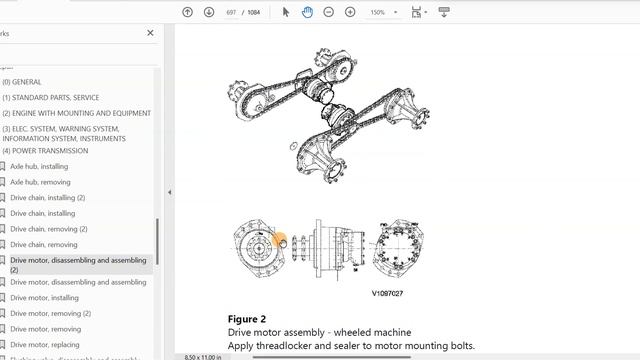Go to previous page with up arrow
The height and width of the screenshot is (360, 640).
(x=187, y=12)
